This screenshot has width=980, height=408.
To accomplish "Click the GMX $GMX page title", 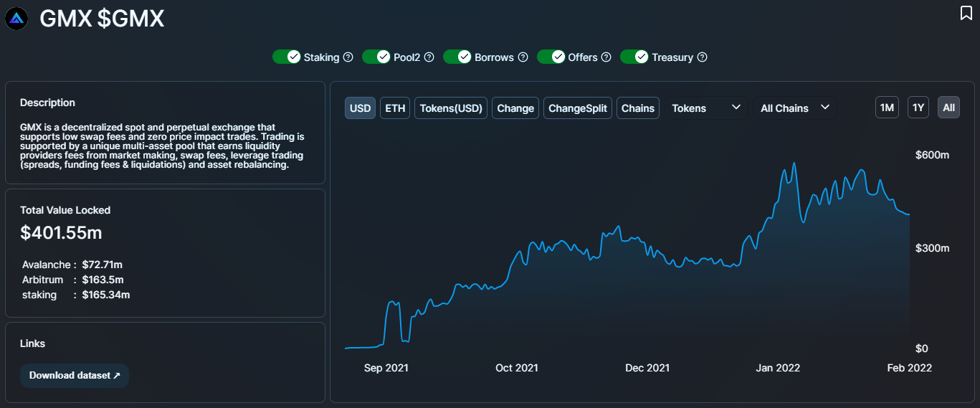I will coord(102,19).
